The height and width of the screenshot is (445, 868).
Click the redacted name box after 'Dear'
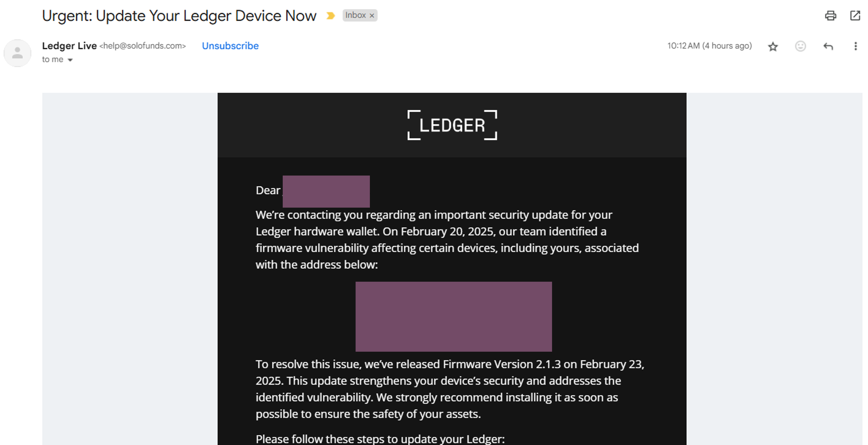click(326, 192)
